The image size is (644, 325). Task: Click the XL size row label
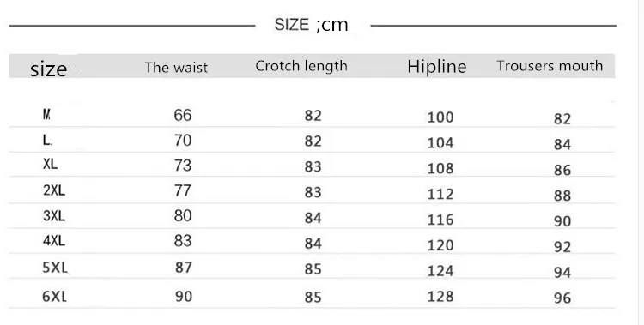coord(50,164)
